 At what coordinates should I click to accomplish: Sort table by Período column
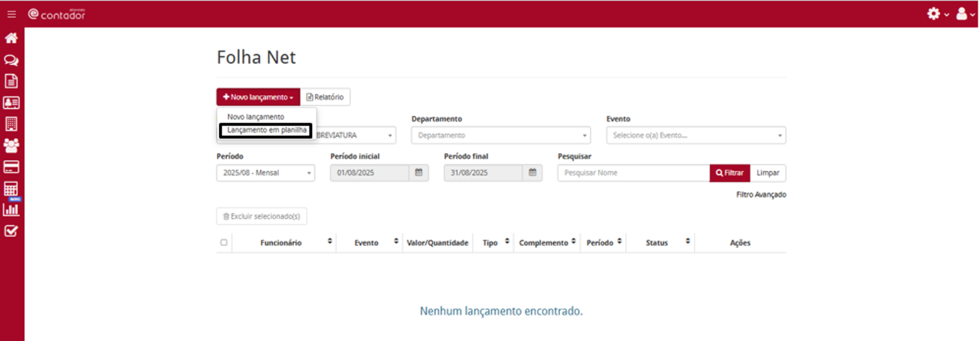pyautogui.click(x=620, y=242)
